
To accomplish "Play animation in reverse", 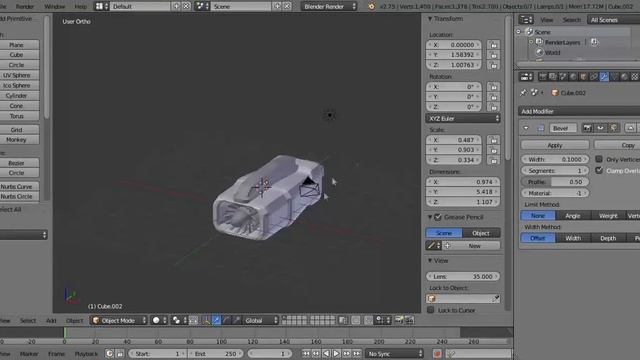I will 326,354.
